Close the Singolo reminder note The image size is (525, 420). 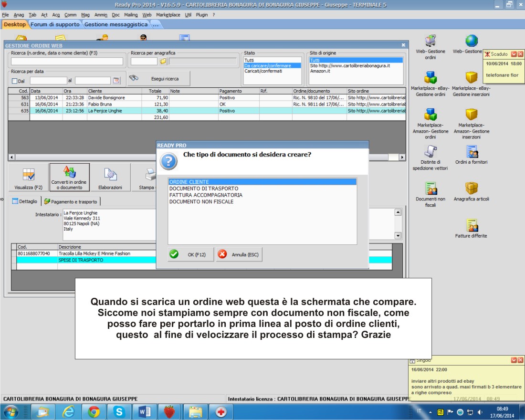point(520,360)
